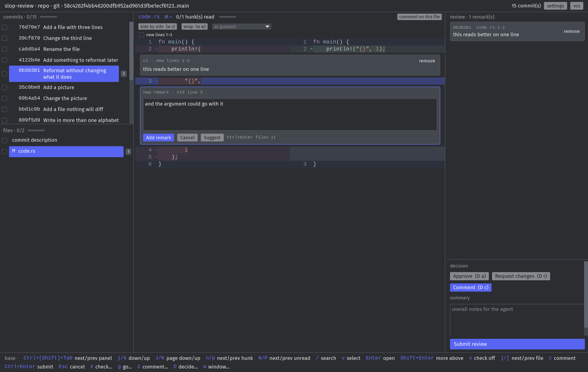Toggle side by side view
588x372 pixels.
click(x=158, y=27)
